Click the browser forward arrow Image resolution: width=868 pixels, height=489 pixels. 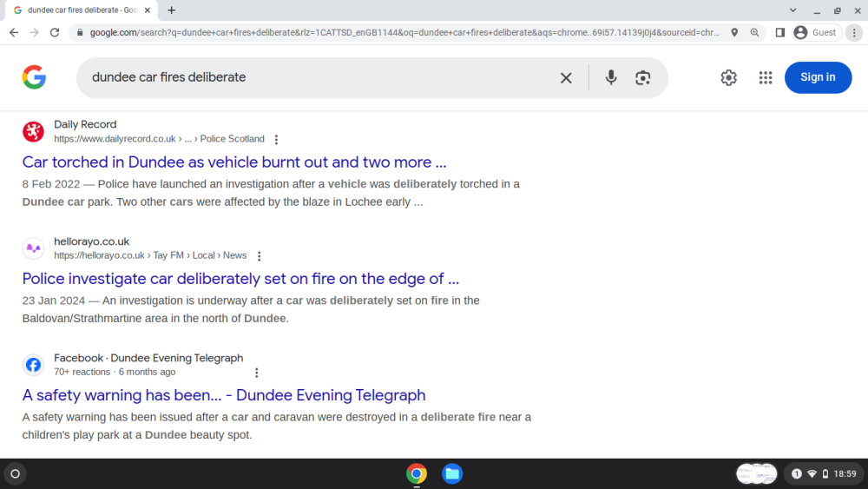coord(35,33)
